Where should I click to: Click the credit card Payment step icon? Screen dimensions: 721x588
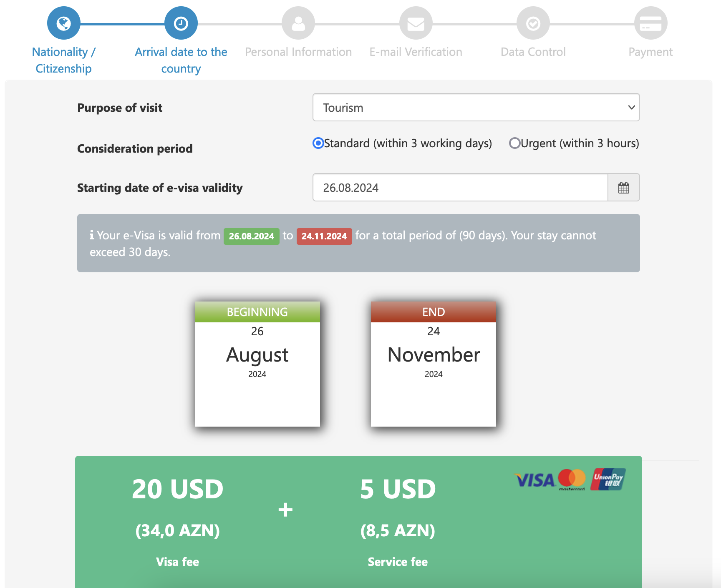pos(650,23)
